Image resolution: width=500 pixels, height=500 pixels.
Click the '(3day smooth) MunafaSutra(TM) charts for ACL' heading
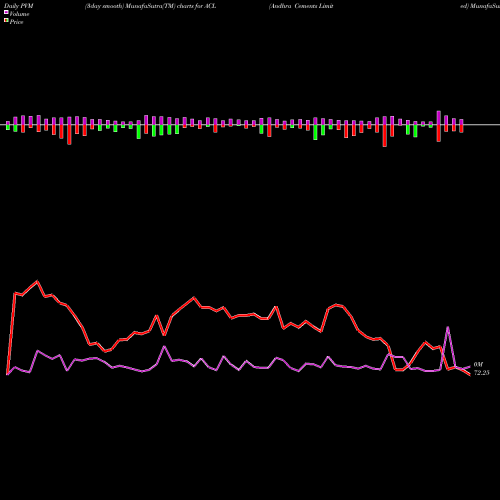click(x=150, y=6)
